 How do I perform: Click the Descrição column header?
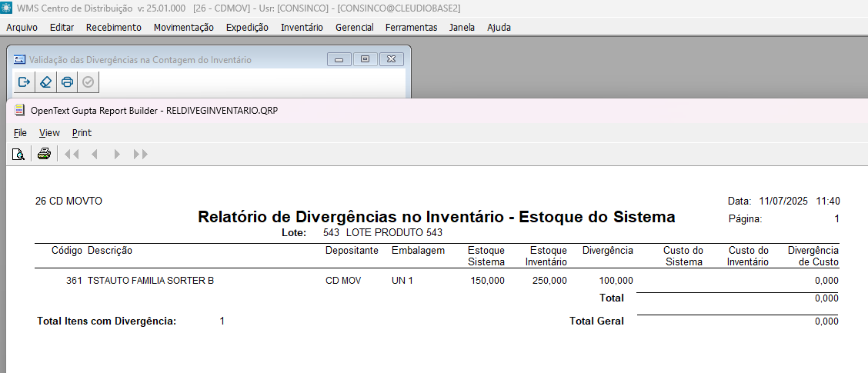coord(110,251)
